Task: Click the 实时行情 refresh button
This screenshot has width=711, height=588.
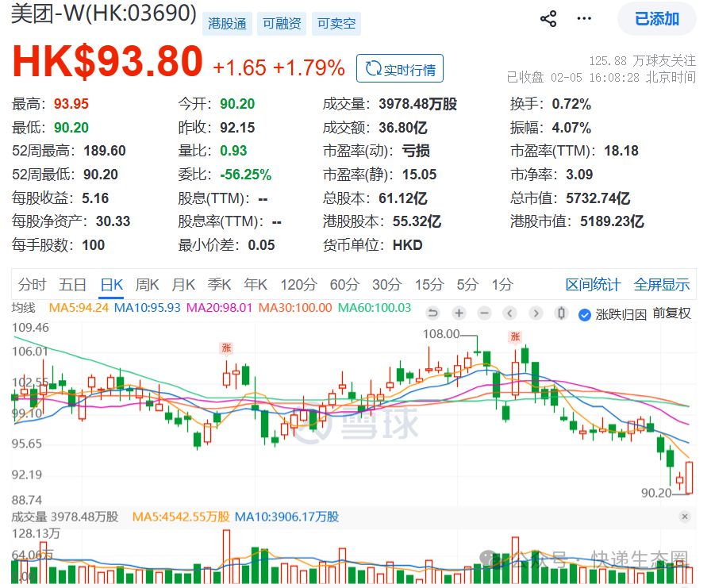Action: (x=400, y=68)
